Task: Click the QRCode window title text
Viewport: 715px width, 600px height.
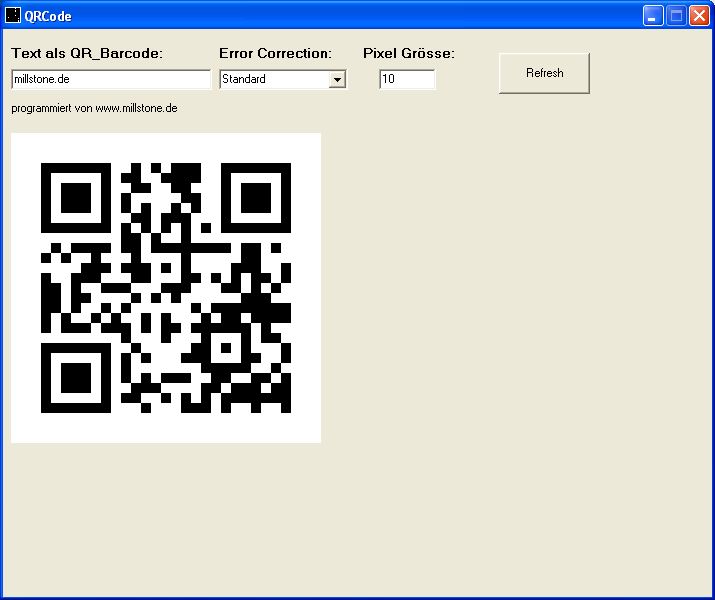Action: [48, 16]
